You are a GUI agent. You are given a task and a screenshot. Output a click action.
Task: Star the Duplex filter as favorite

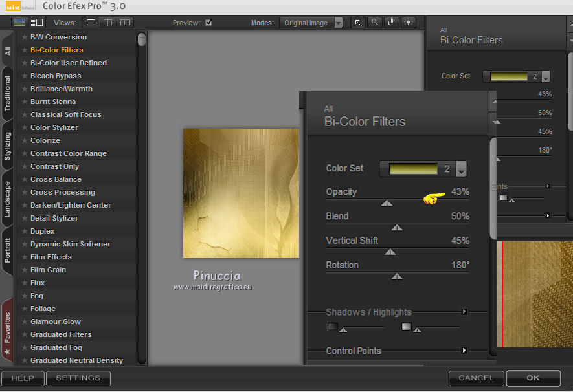coord(25,231)
